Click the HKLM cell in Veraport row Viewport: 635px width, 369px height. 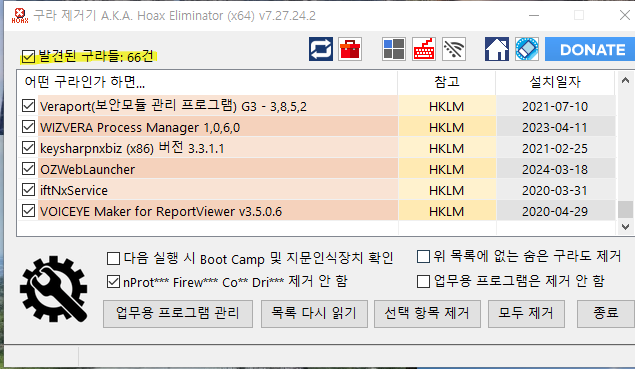coord(447,106)
